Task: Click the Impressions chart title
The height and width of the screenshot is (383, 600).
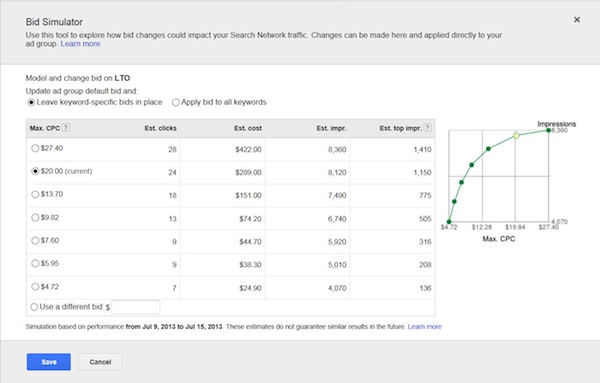Action: pos(556,124)
